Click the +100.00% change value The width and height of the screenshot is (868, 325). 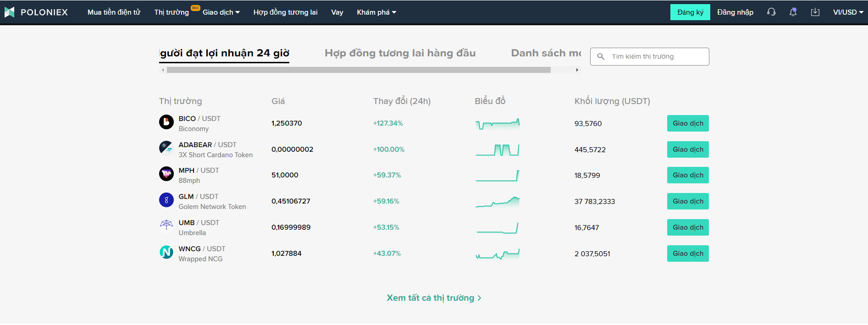[389, 149]
